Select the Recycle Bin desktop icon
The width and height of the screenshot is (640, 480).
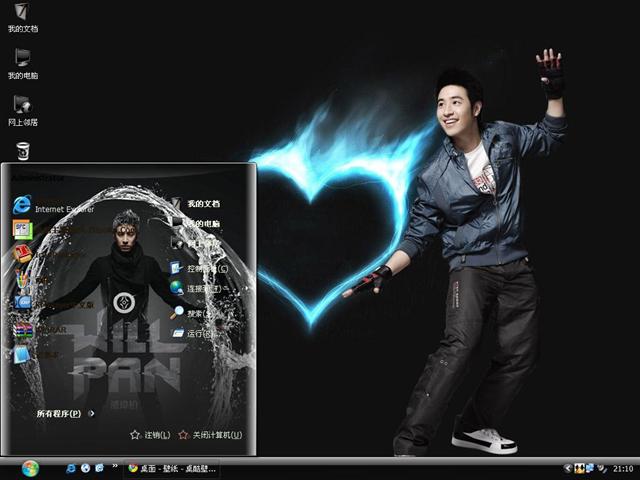(x=23, y=151)
